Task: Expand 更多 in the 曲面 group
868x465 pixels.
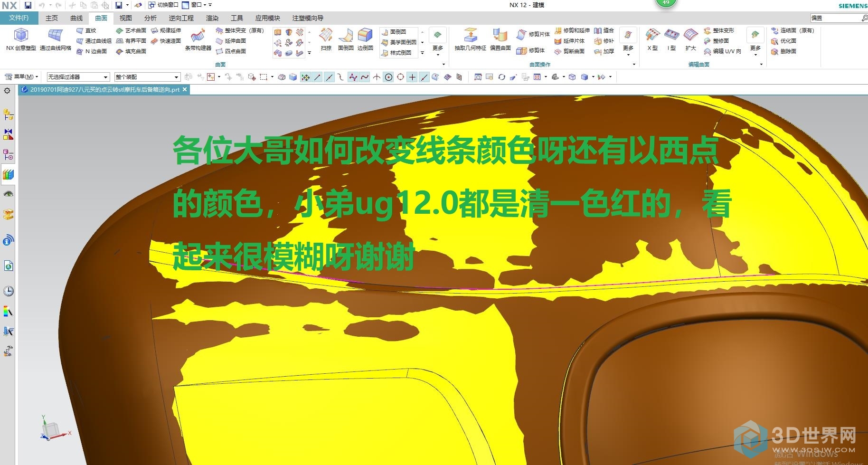Action: (x=438, y=42)
